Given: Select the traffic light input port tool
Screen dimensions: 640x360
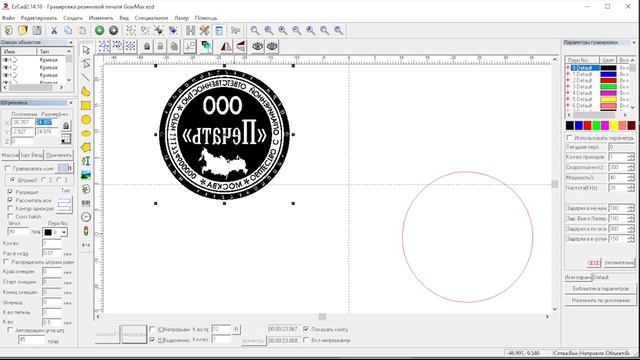Looking at the screenshot, I should (86, 231).
